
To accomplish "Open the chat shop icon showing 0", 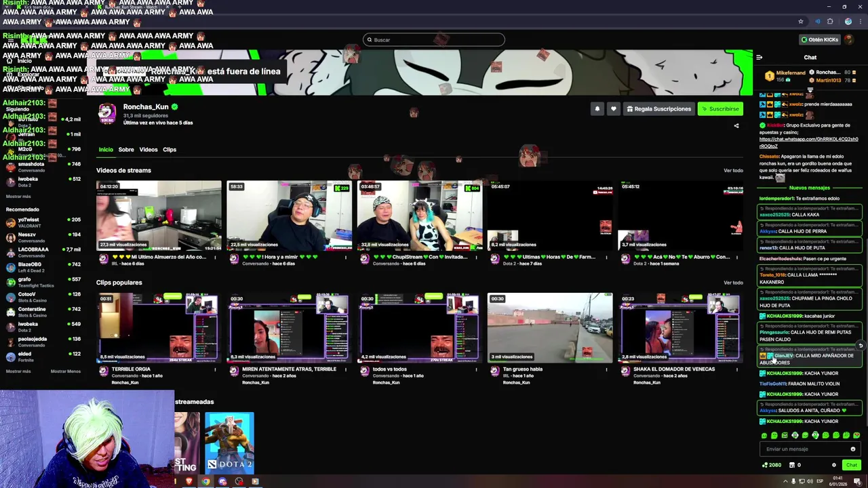I will pos(795,465).
